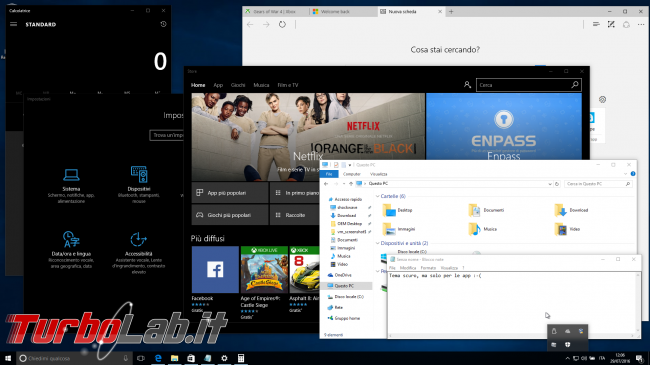Refresh the Edge page

tap(282, 24)
